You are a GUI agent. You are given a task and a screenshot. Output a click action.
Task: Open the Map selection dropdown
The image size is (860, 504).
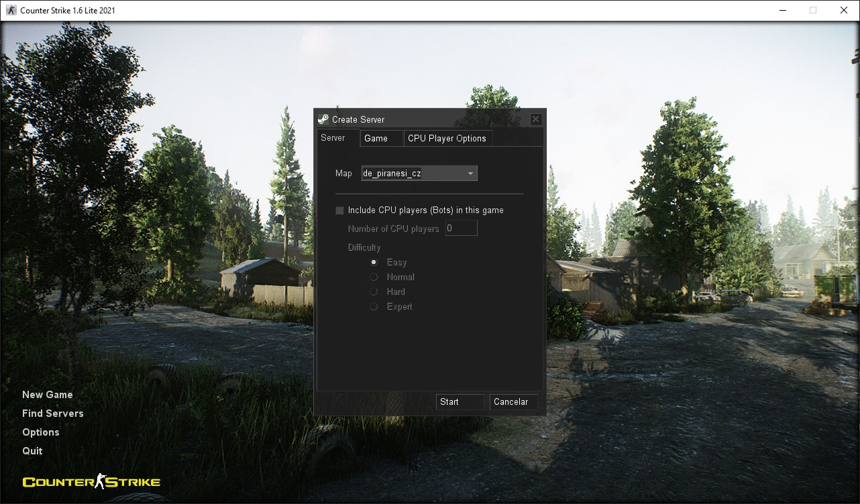[x=416, y=173]
